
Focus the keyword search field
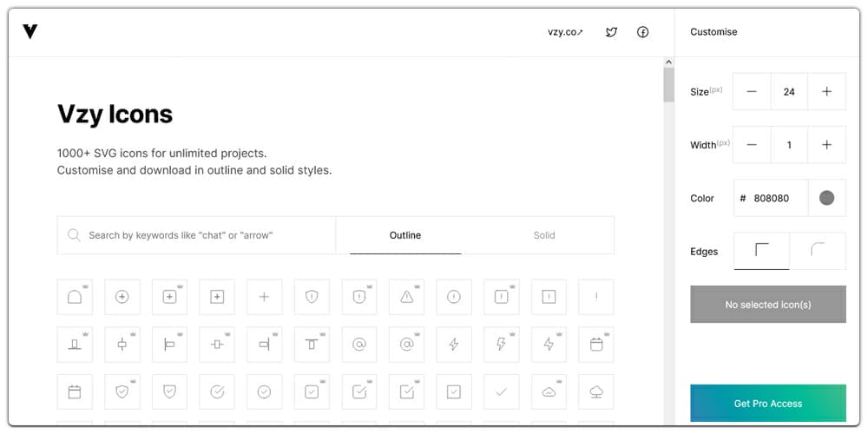196,235
